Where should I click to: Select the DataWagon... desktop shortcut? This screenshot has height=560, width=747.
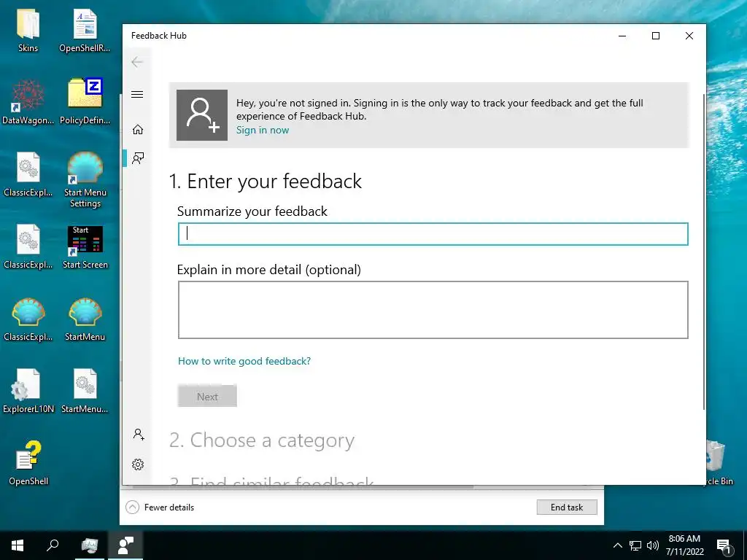pos(28,102)
